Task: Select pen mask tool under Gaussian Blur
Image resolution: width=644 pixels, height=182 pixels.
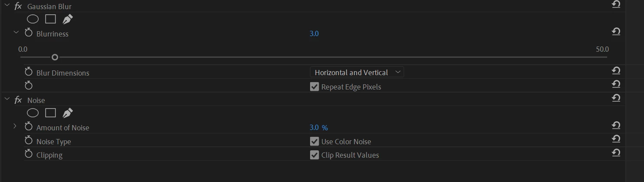Action: tap(68, 19)
